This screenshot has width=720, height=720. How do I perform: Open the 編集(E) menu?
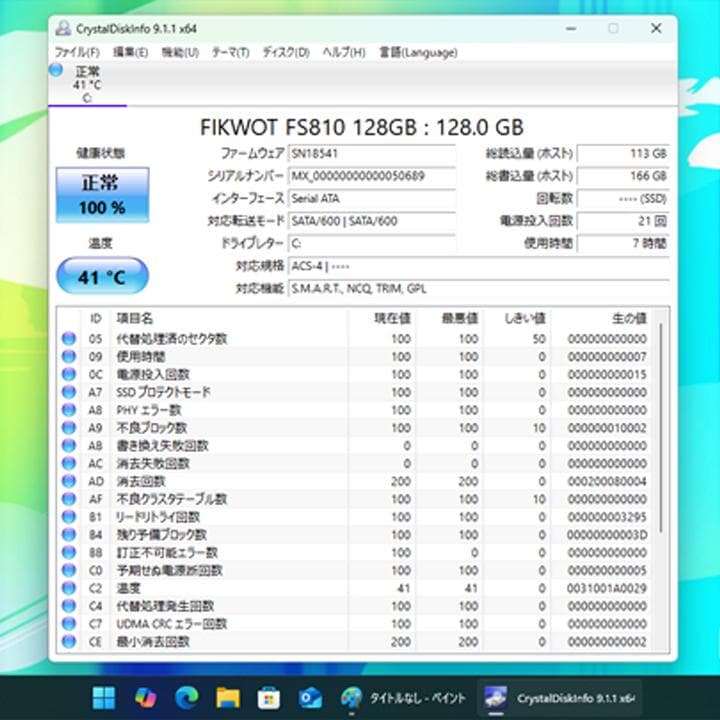[x=130, y=52]
